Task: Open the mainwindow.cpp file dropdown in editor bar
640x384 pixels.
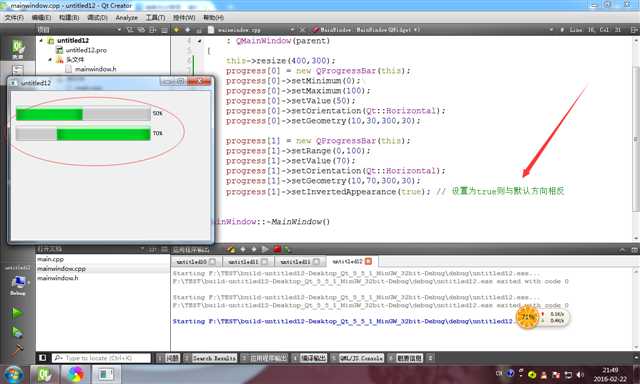Action: [x=292, y=30]
